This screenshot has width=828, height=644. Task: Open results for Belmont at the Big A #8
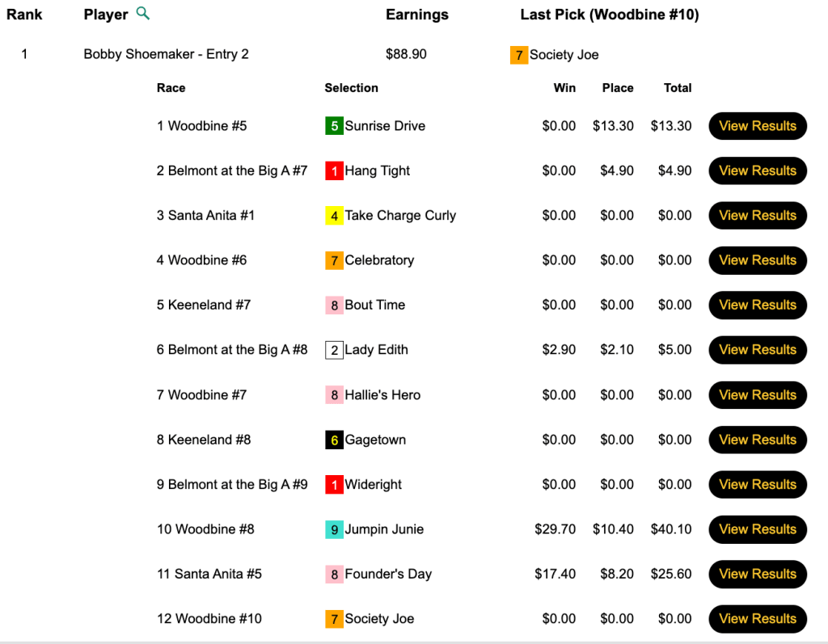tap(758, 350)
